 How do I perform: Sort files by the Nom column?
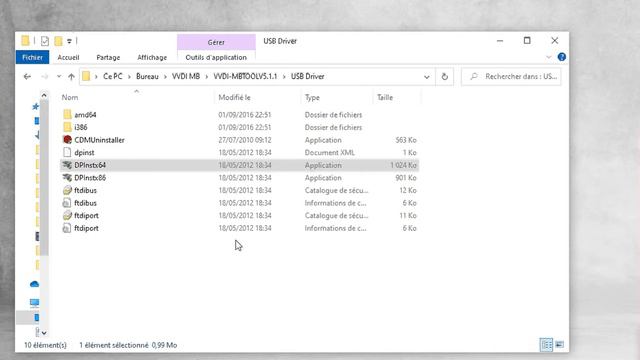(70, 98)
